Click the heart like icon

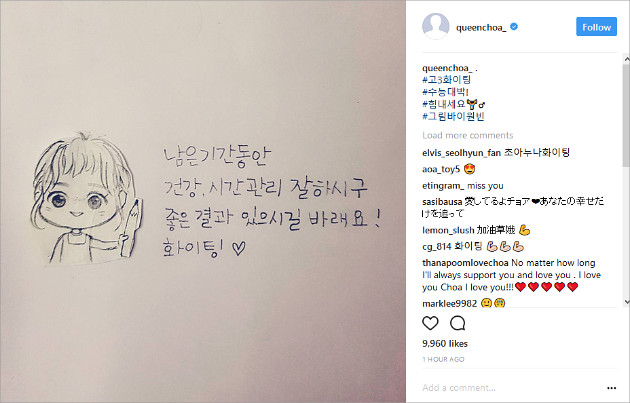[430, 323]
